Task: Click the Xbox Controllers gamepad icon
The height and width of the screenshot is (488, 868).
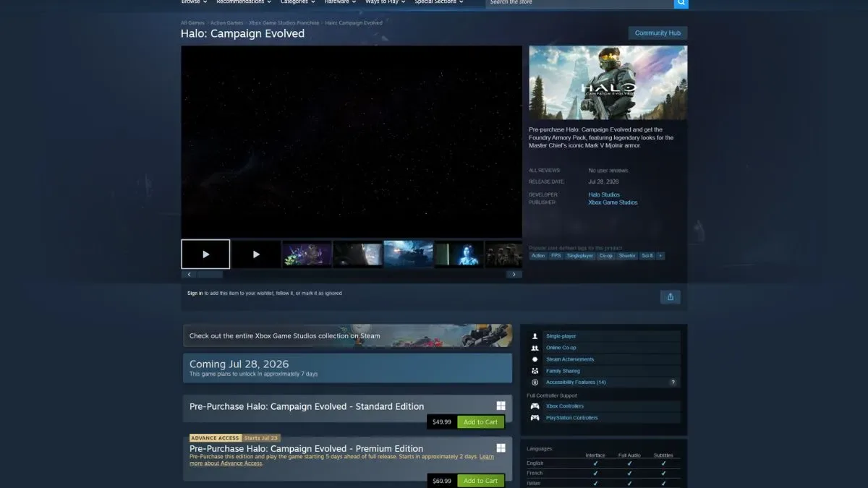Action: pyautogui.click(x=535, y=406)
